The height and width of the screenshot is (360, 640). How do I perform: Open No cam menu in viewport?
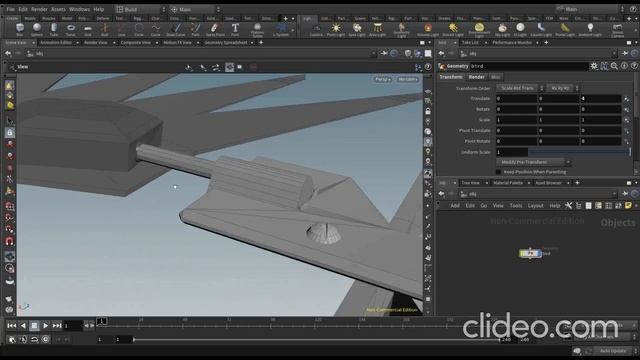pyautogui.click(x=407, y=79)
